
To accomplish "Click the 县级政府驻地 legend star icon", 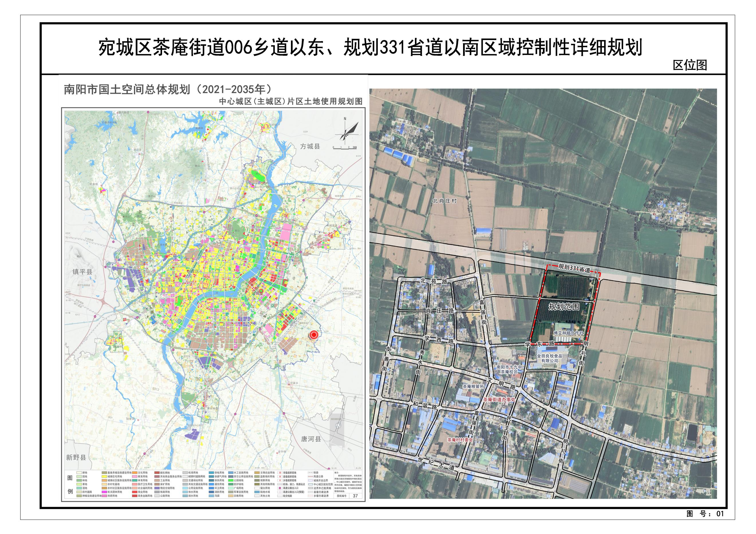I will (280, 476).
